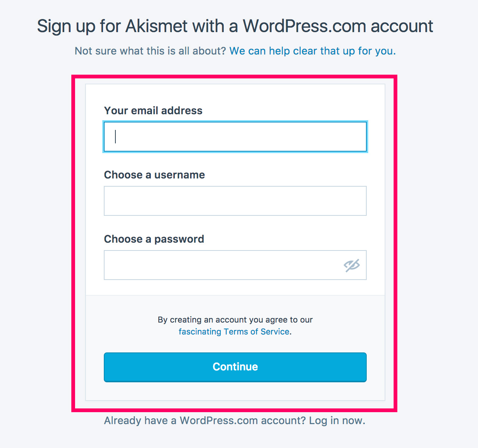Click the "Choose a username" label
This screenshot has height=448, width=478.
pos(154,175)
